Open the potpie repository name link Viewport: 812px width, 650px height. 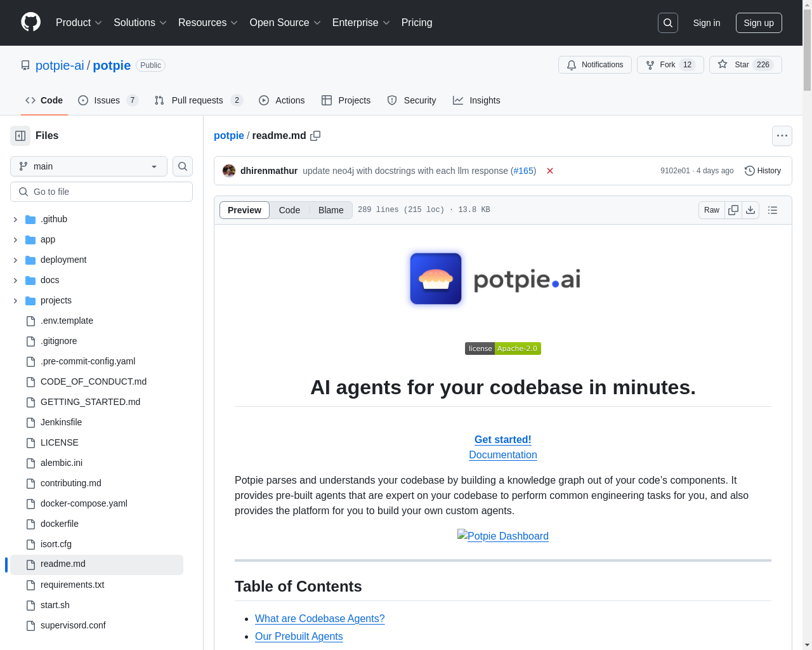pos(112,65)
